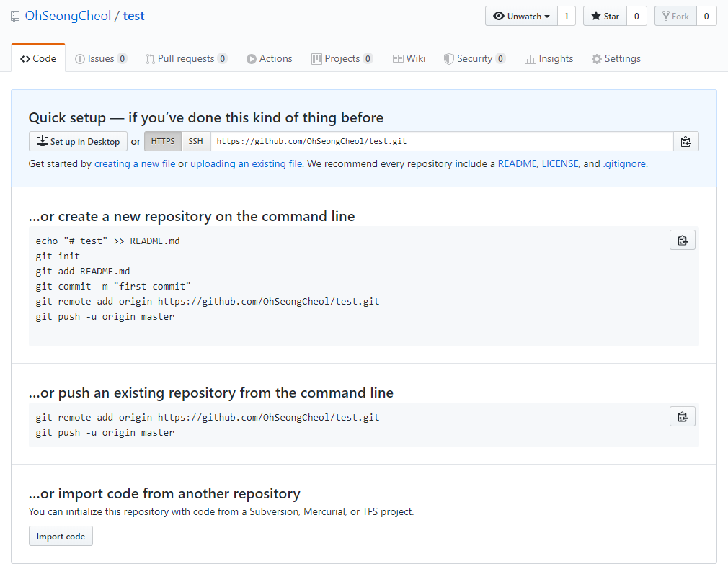Switch to the Projects tab
The image size is (728, 574).
click(x=342, y=58)
